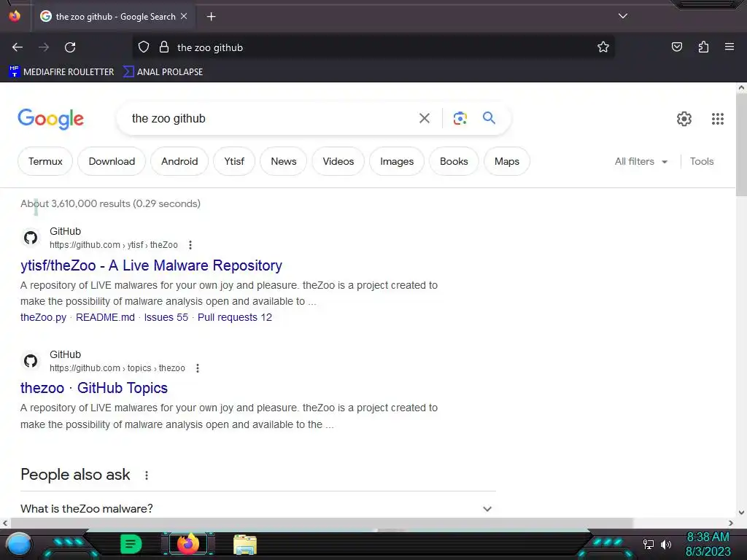Click GitHub favicon of first result
This screenshot has width=747, height=560.
click(31, 238)
